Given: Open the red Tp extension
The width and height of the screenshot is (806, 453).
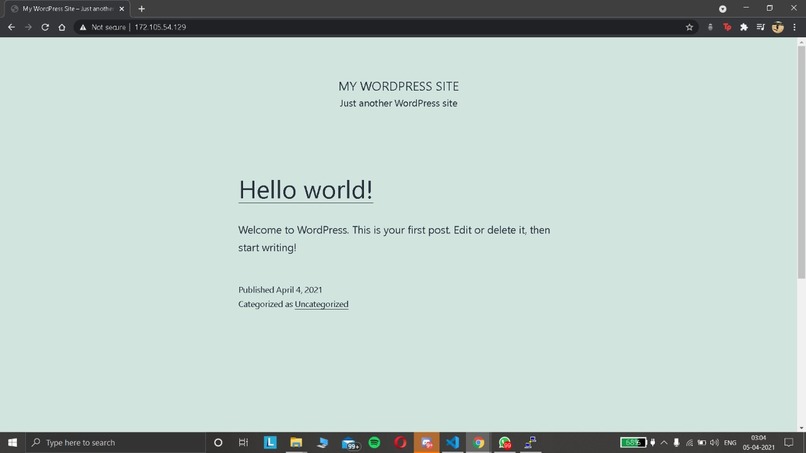Looking at the screenshot, I should (x=727, y=27).
